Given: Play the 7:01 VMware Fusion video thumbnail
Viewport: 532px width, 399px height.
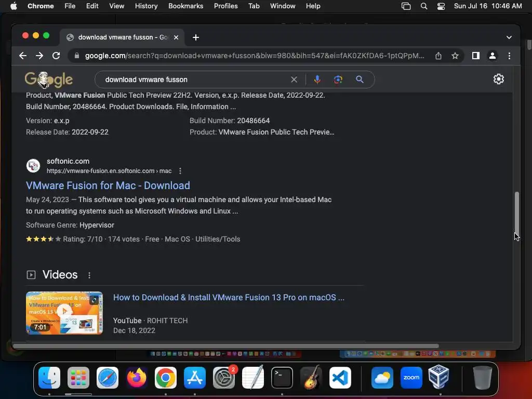Looking at the screenshot, I should tap(64, 313).
